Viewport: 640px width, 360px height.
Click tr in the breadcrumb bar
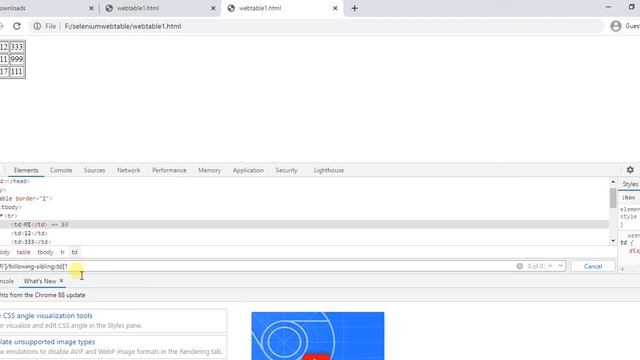(62, 252)
